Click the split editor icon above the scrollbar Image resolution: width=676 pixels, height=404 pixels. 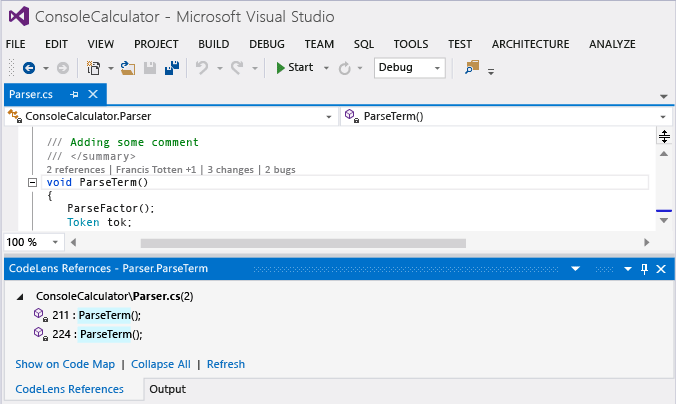664,137
